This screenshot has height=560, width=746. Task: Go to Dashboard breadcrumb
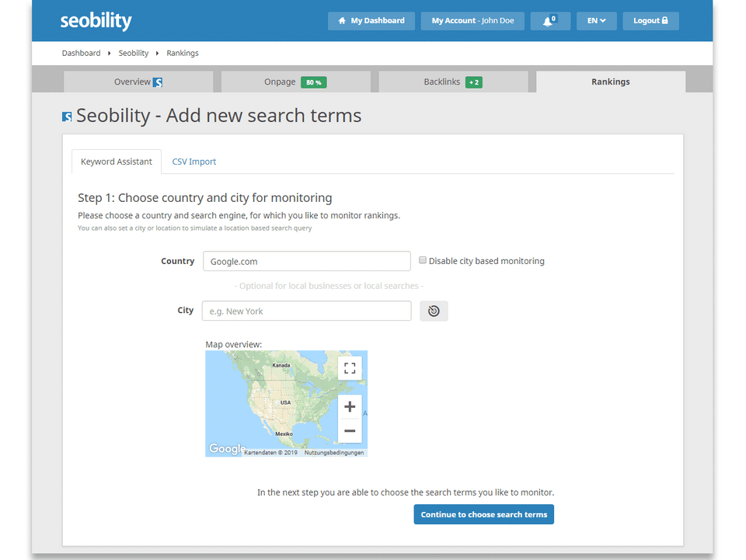point(81,54)
